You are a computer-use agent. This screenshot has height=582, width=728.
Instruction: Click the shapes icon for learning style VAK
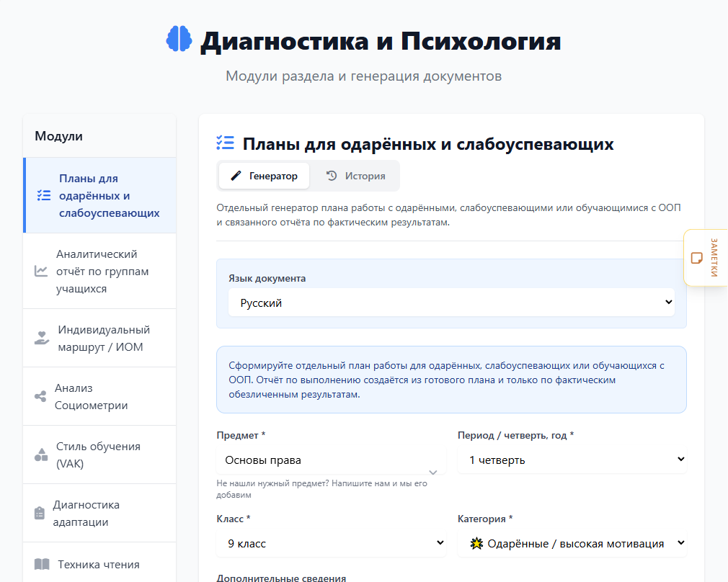(x=41, y=455)
